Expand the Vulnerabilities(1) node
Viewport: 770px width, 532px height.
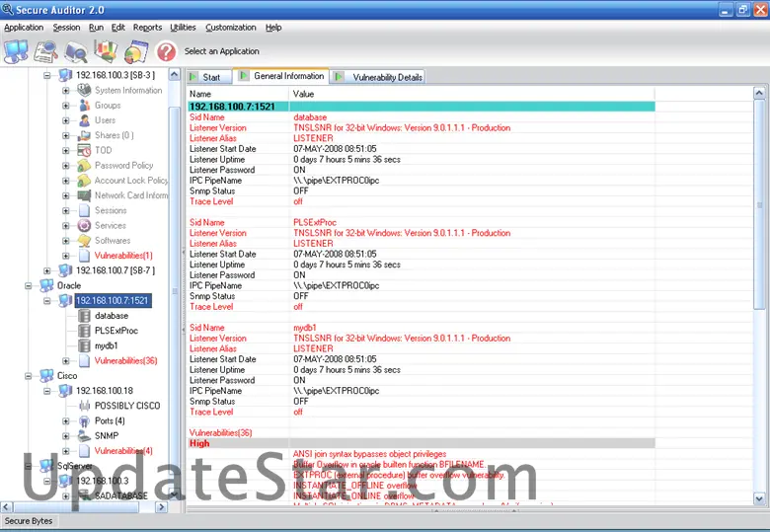click(x=66, y=256)
